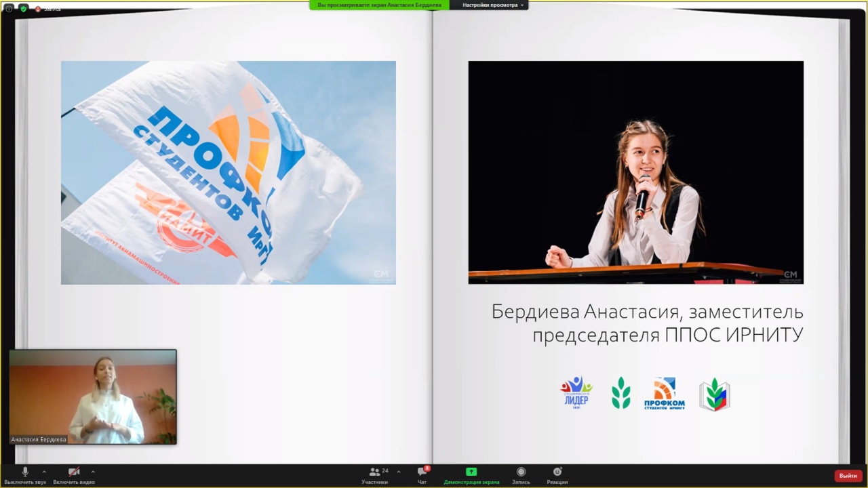This screenshot has height=488, width=868.
Task: Click the text председателя ППОС ИРНИТУ
Action: point(668,335)
